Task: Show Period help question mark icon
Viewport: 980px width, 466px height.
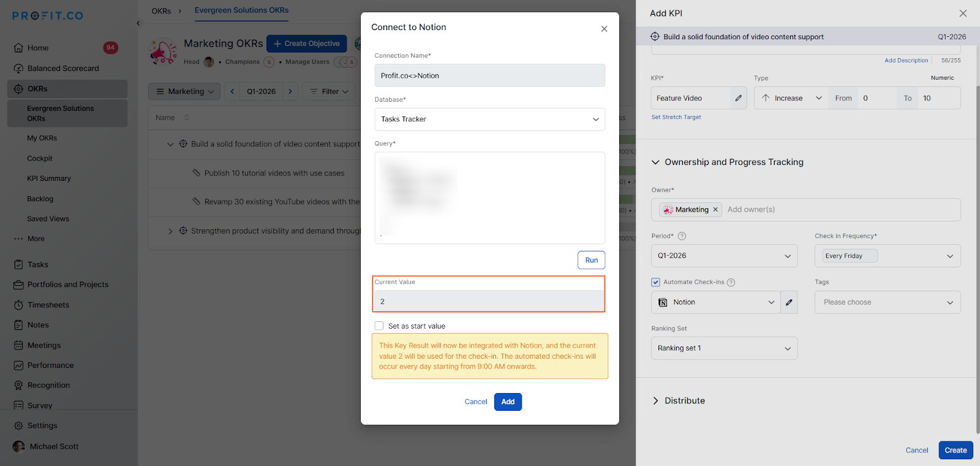Action: click(x=682, y=236)
